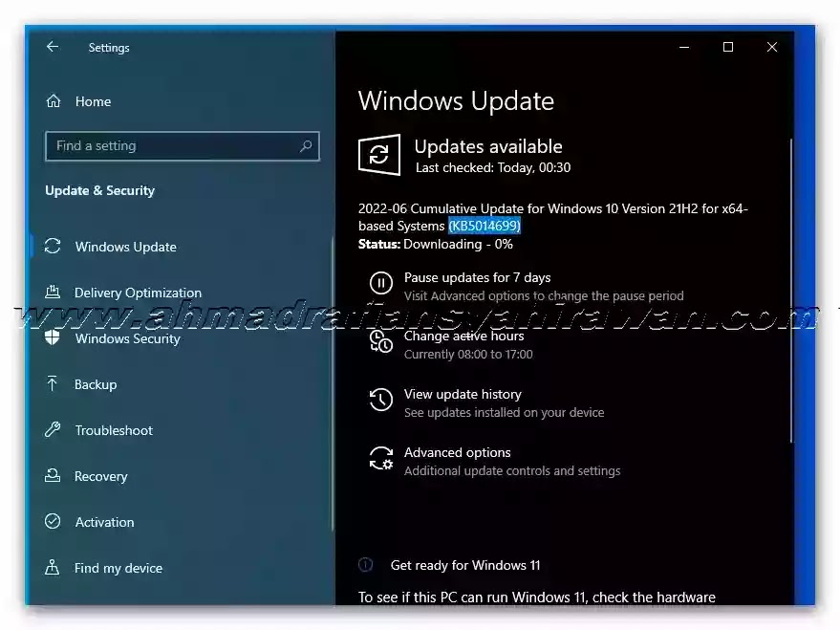840x630 pixels.
Task: Click the back arrow in Settings
Action: (53, 47)
